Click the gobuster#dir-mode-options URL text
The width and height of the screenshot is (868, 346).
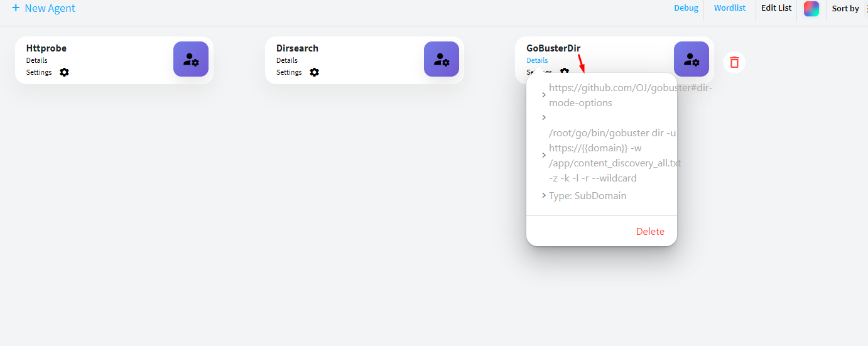(631, 95)
